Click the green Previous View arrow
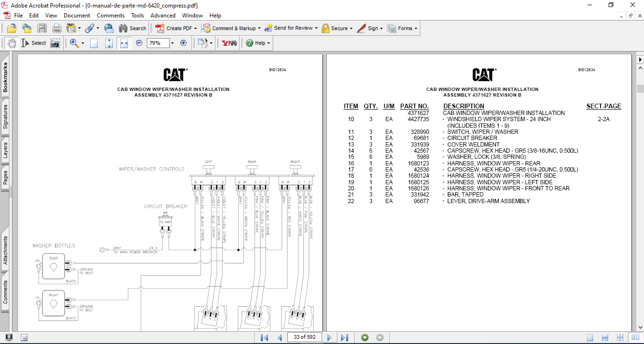Image resolution: width=644 pixels, height=344 pixels. [364, 337]
